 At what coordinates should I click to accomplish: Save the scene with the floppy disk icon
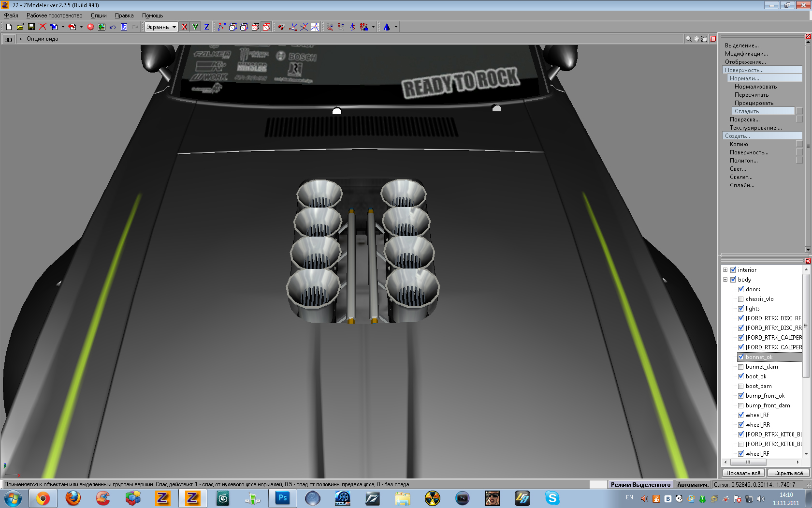click(31, 27)
